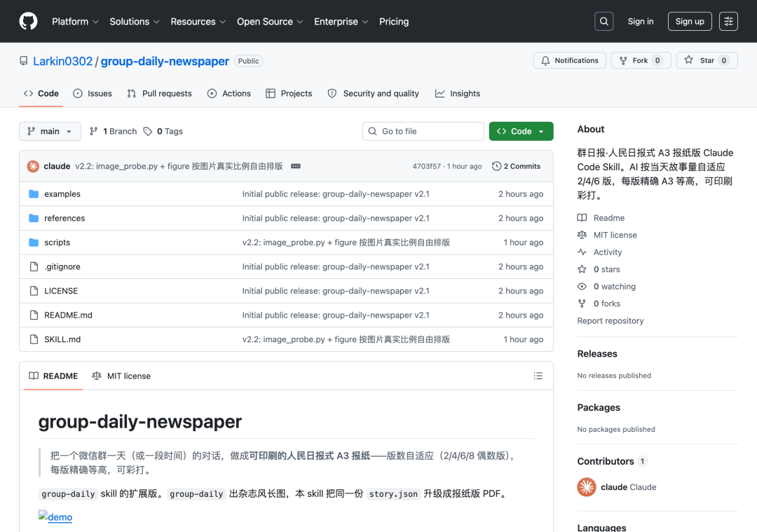Click the scripts folder icon
Screen dimensions: 757x532
click(34, 243)
